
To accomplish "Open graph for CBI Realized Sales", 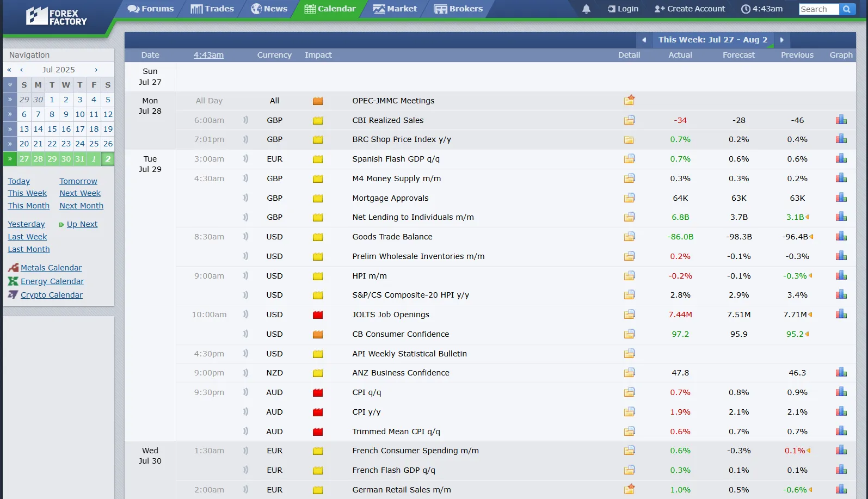I will (x=841, y=120).
